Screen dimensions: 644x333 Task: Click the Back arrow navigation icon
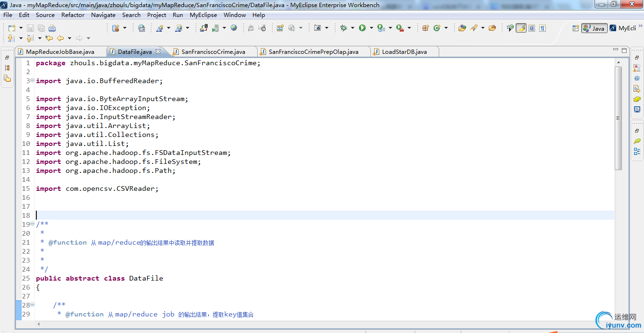click(60, 38)
